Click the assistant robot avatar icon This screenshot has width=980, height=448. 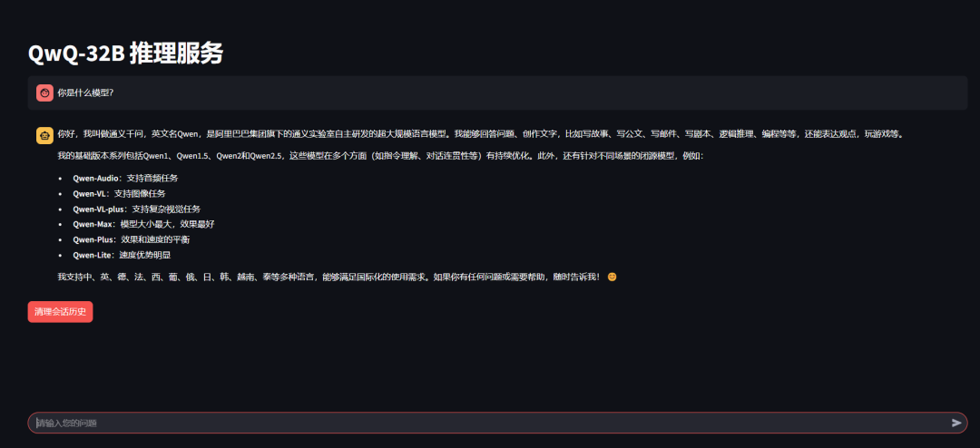(44, 136)
